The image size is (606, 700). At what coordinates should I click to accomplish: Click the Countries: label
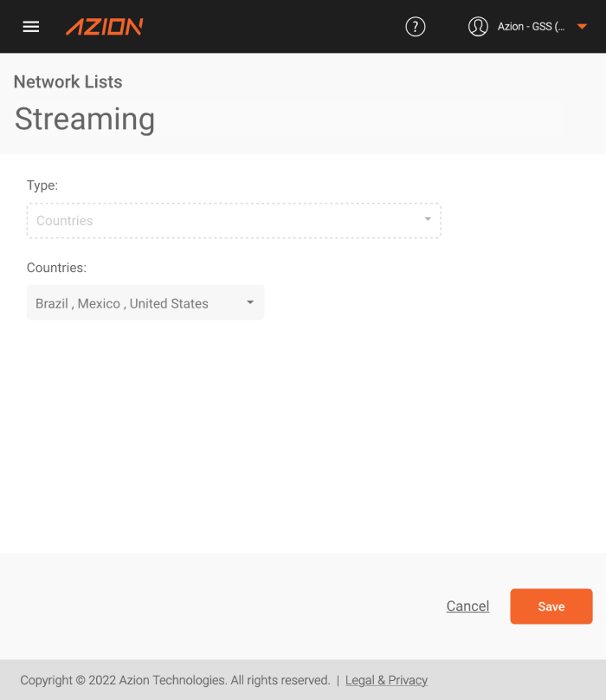56,268
